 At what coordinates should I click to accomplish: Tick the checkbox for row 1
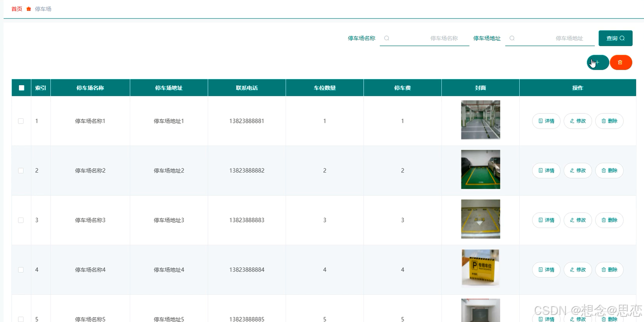pyautogui.click(x=21, y=121)
